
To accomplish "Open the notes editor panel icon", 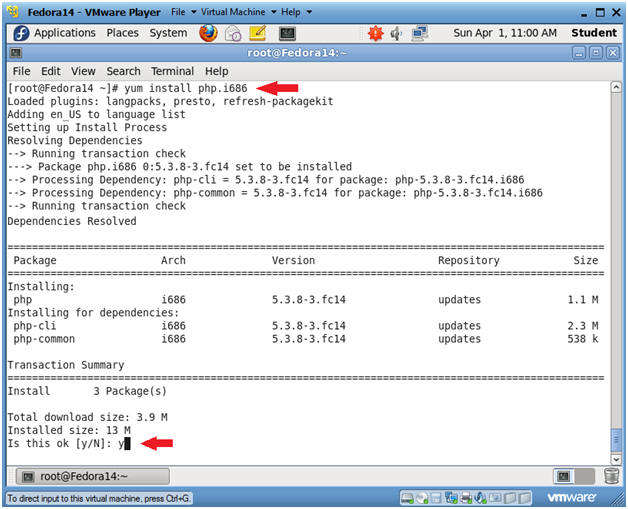I will [258, 33].
